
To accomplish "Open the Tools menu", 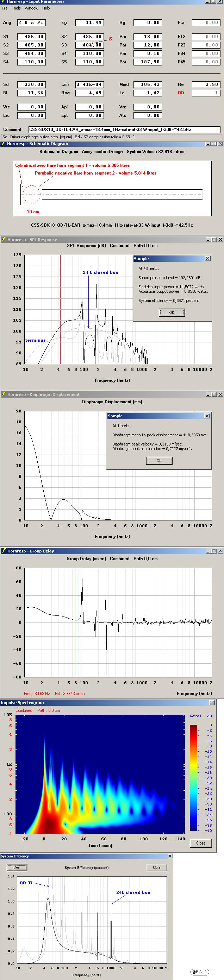I will [x=16, y=8].
